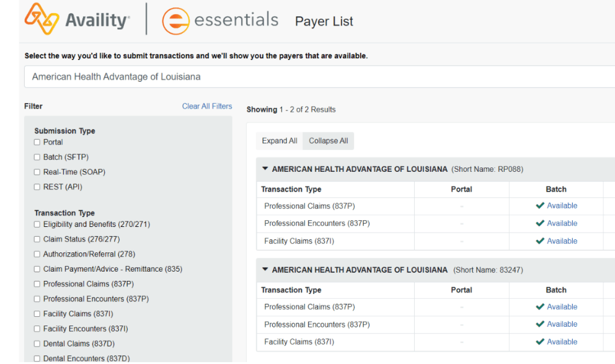Check the Dental Claims (837D) filter

(x=37, y=344)
